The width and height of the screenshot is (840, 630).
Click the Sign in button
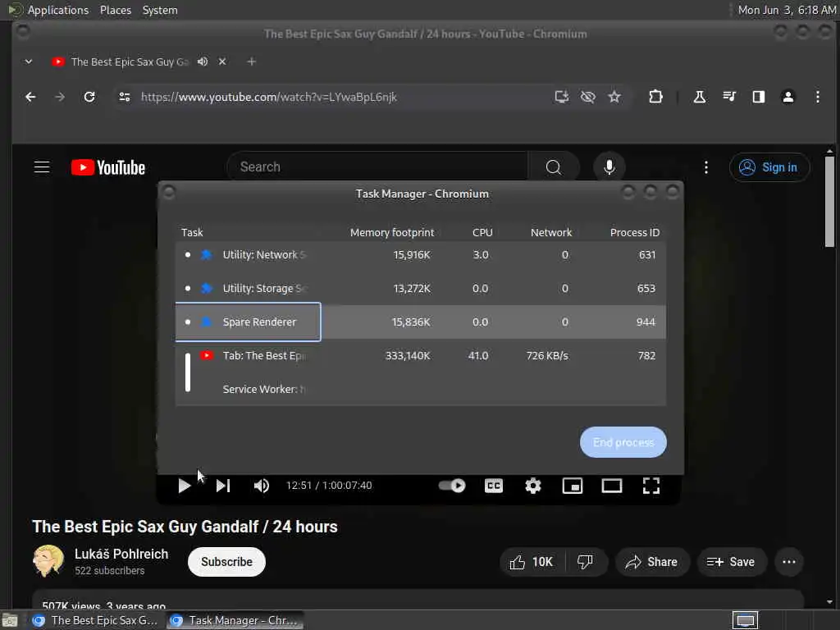[769, 167]
